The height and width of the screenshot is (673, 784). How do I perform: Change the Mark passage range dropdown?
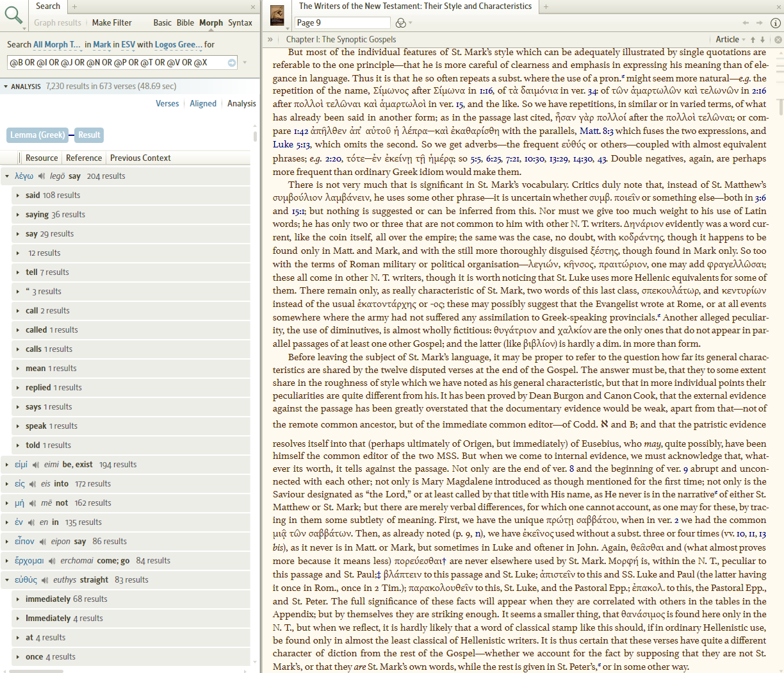102,45
